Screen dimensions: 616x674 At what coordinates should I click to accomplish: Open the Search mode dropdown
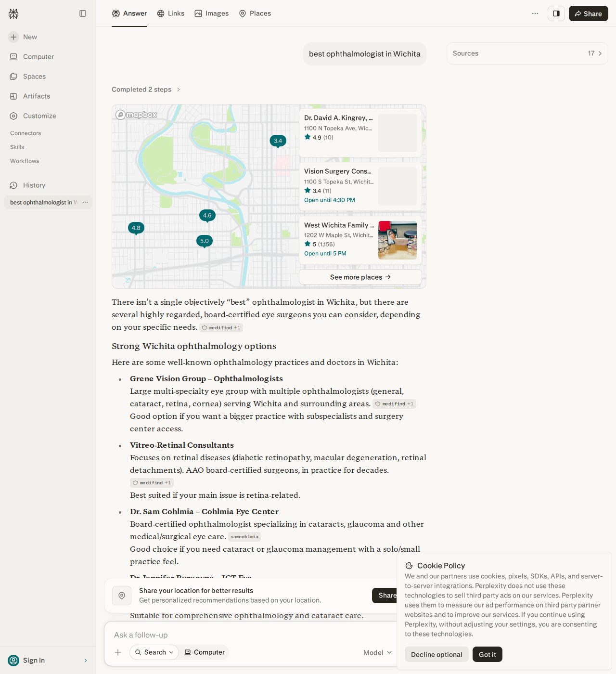[x=154, y=652]
